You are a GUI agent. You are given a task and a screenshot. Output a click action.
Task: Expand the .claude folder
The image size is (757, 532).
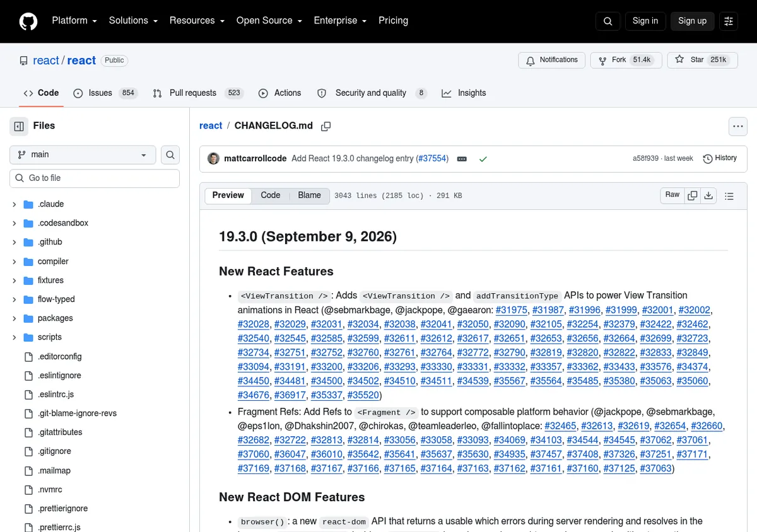[x=14, y=204]
